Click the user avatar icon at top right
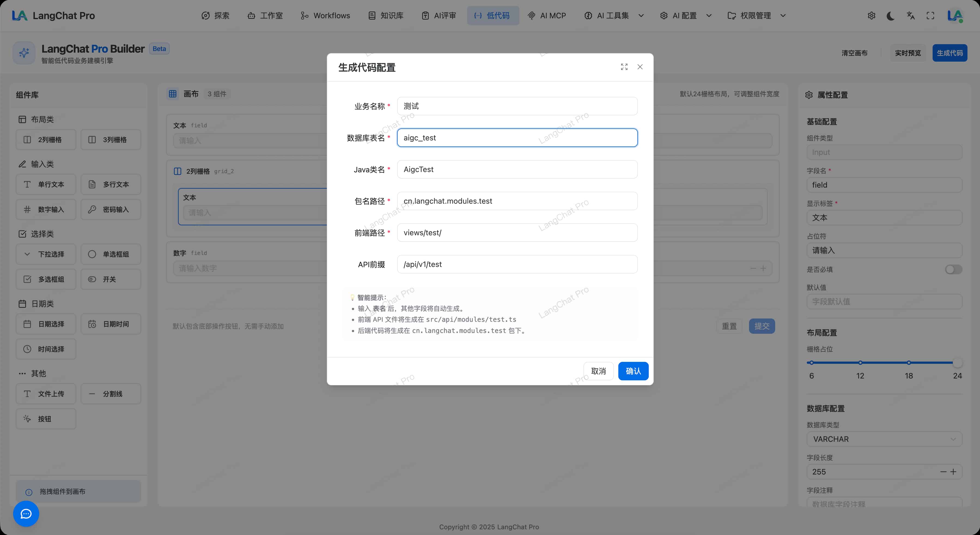This screenshot has width=980, height=535. [x=954, y=16]
